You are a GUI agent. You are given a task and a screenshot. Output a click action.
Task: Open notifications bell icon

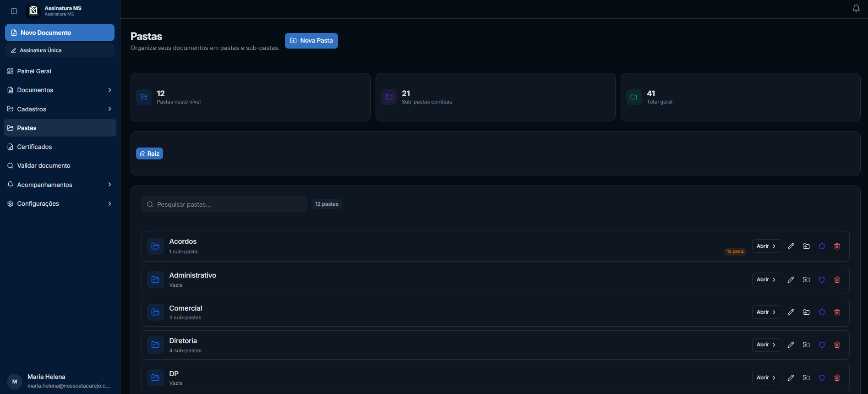(x=856, y=9)
